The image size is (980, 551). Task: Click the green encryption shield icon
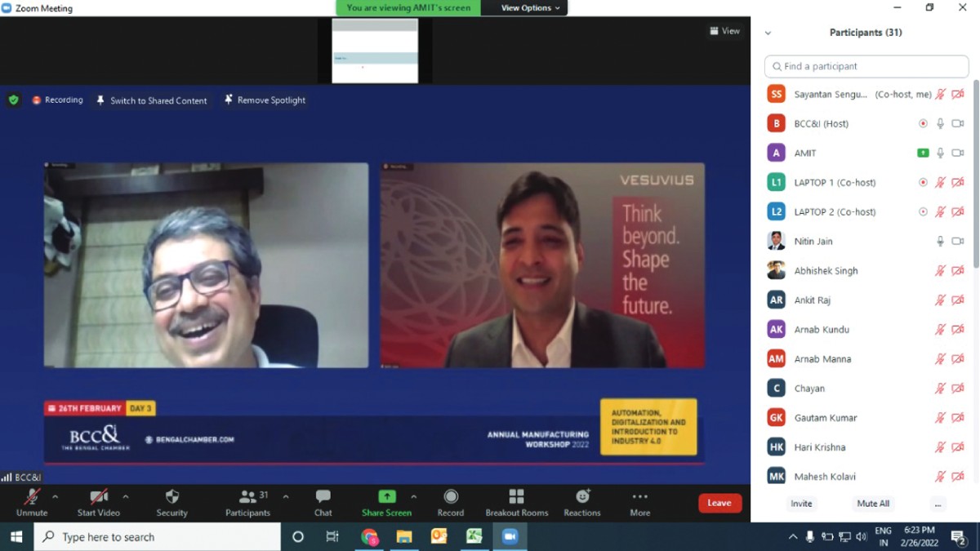(13, 100)
